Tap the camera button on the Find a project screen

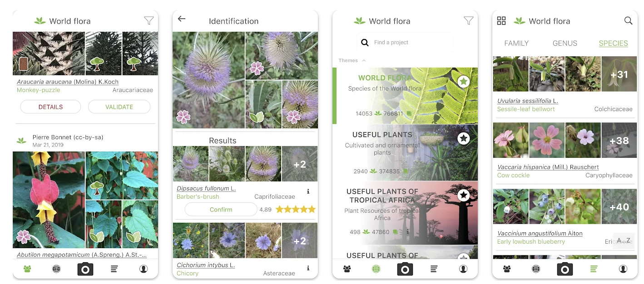pyautogui.click(x=405, y=269)
